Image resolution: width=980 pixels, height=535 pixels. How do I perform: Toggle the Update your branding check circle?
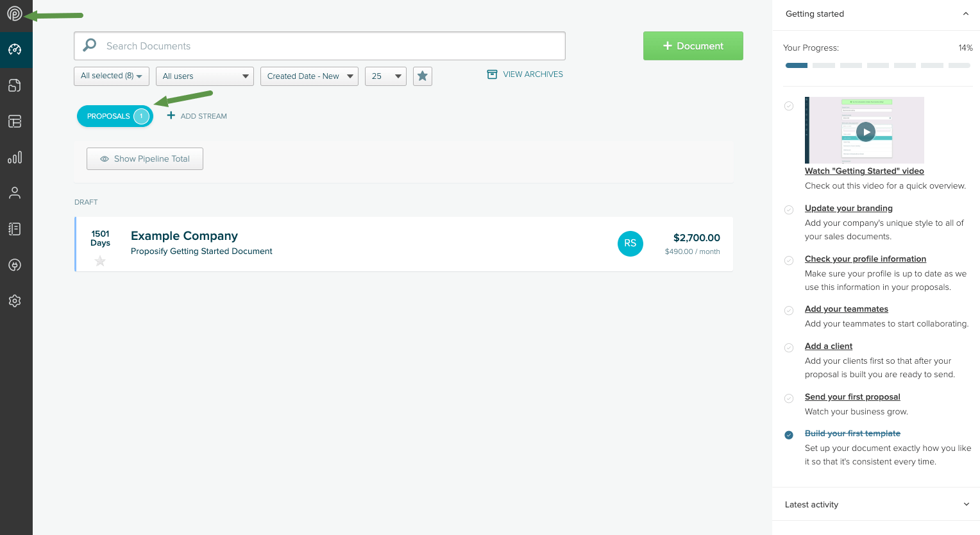[x=789, y=210]
